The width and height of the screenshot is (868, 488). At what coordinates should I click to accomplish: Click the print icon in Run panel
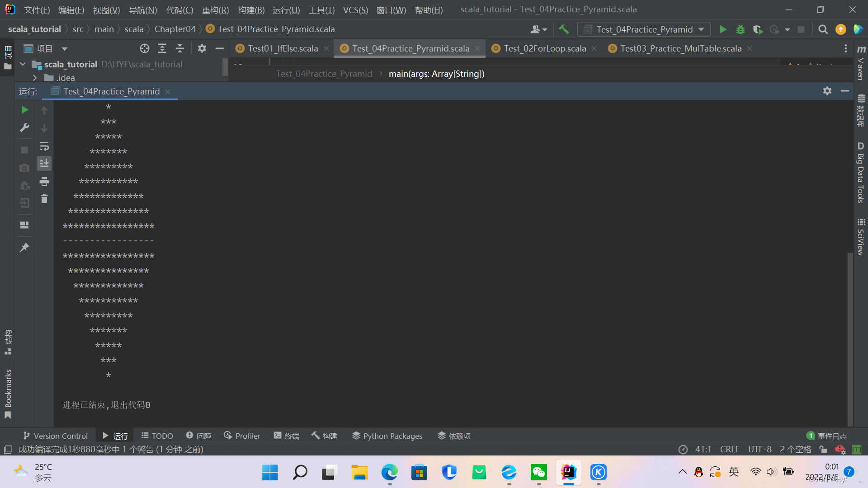44,182
